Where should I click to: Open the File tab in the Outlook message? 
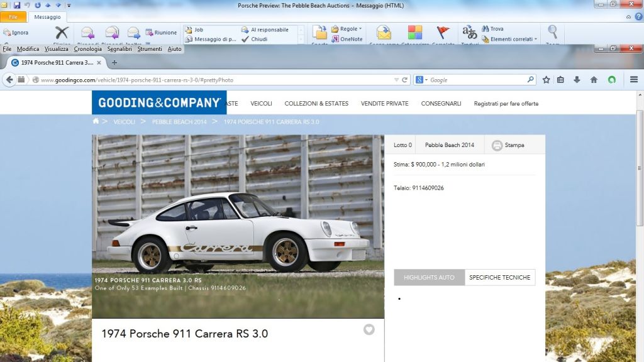(13, 17)
